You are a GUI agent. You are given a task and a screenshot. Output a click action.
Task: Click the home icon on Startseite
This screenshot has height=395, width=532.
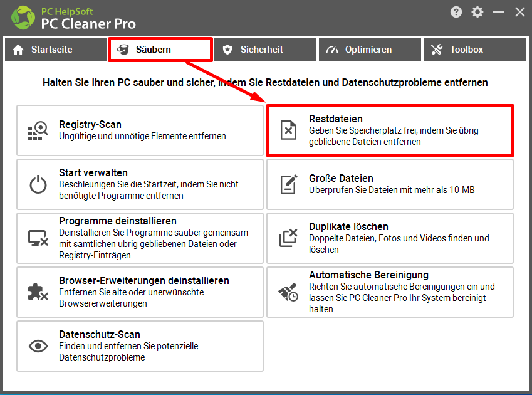[18, 50]
